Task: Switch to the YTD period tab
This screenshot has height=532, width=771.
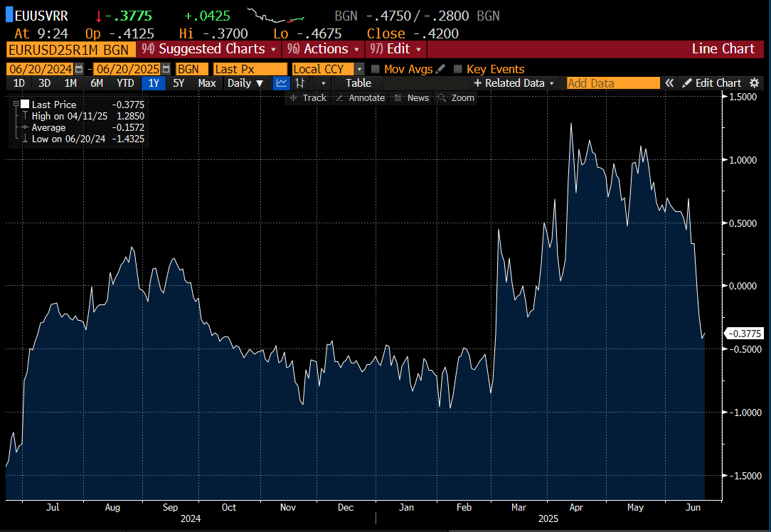Action: pyautogui.click(x=125, y=83)
